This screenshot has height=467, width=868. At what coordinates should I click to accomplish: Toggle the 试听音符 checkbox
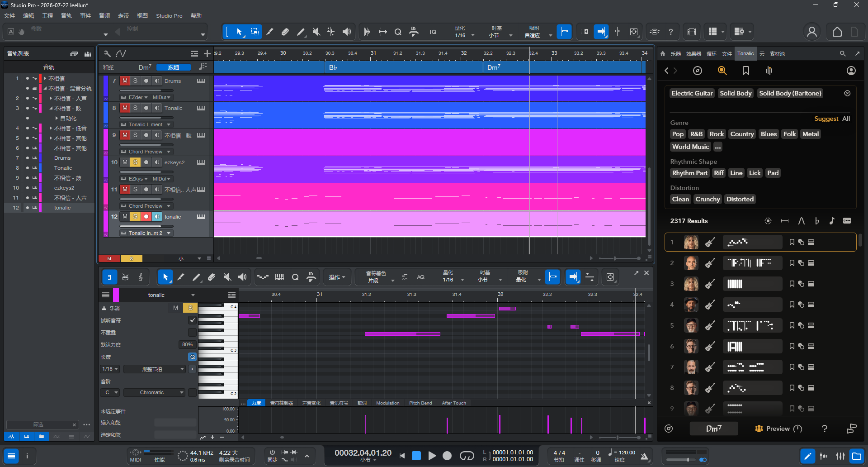click(x=192, y=320)
